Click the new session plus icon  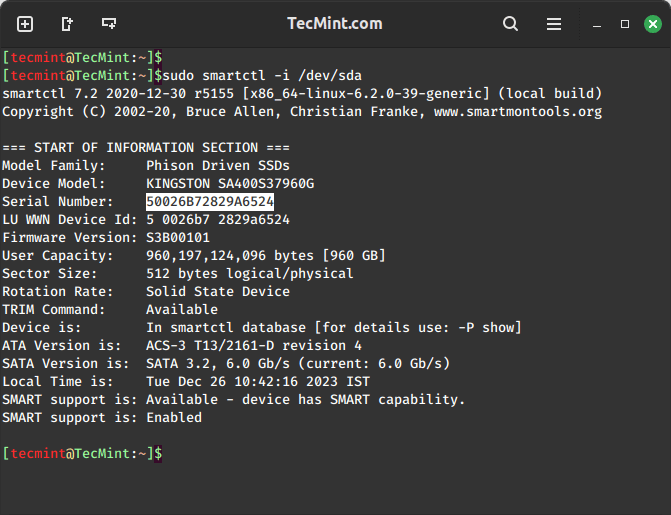[x=25, y=23]
